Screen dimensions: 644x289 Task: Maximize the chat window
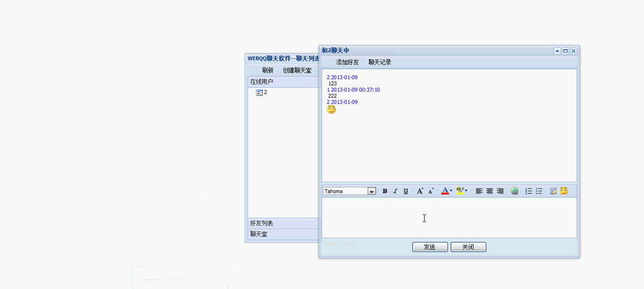pyautogui.click(x=565, y=51)
